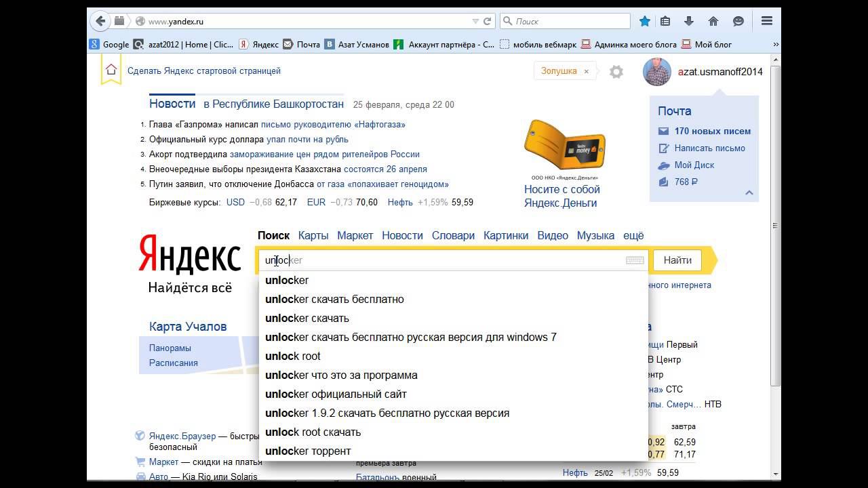The height and width of the screenshot is (488, 868).
Task: Select suggestion unlock root
Action: [453, 356]
